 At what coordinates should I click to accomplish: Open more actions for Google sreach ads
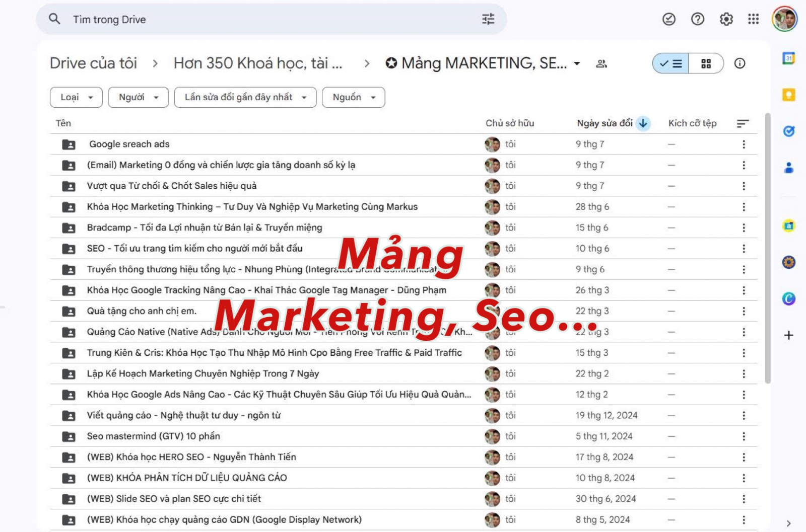tap(744, 144)
